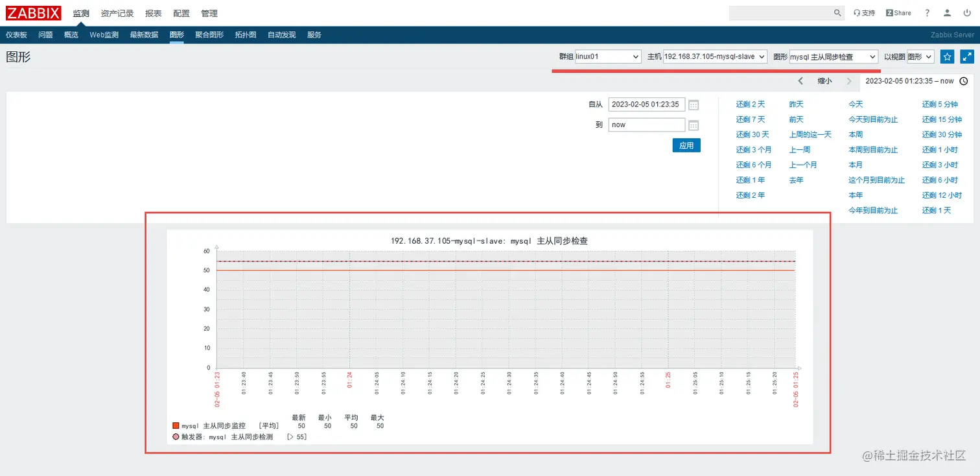
Task: Select the 还剩 5 分钟 range
Action: click(x=940, y=104)
